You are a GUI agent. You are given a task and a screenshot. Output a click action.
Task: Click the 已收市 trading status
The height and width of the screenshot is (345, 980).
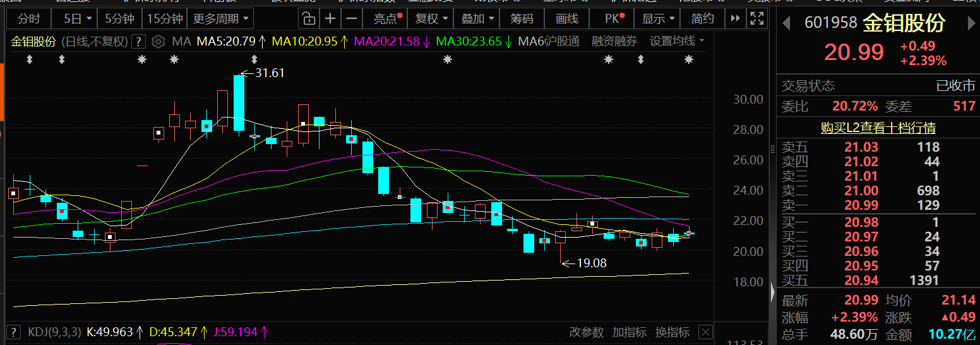tap(955, 86)
